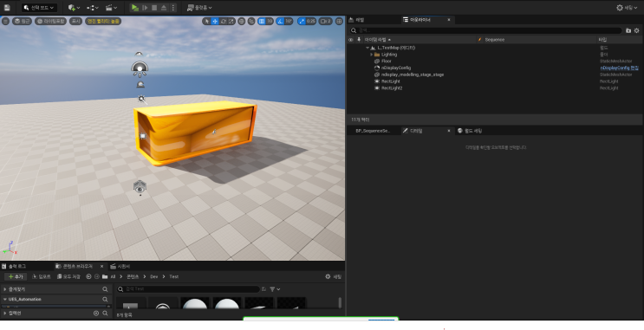
Task: Open the scale snap 0.25 value menu
Action: click(311, 21)
